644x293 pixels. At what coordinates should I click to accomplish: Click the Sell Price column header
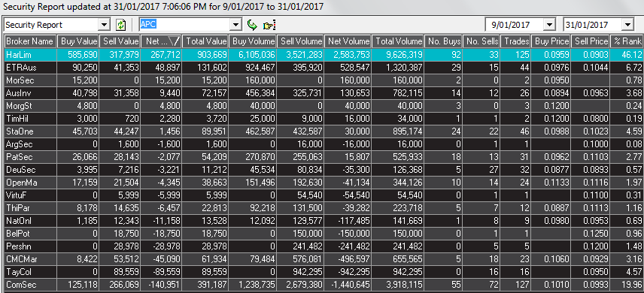[591, 41]
